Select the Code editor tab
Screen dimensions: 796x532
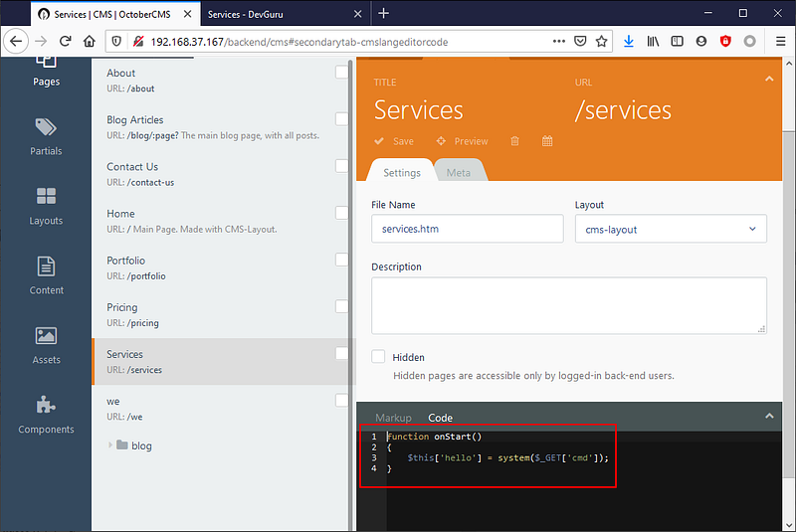pyautogui.click(x=440, y=418)
